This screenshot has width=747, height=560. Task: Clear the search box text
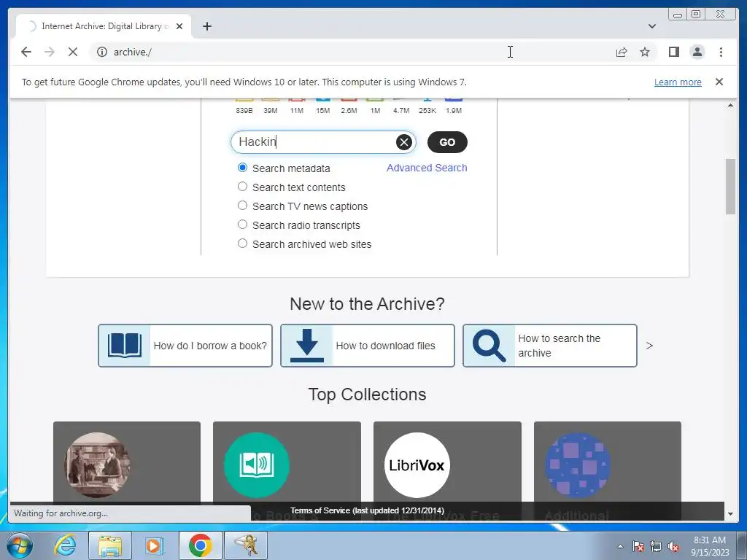tap(404, 142)
